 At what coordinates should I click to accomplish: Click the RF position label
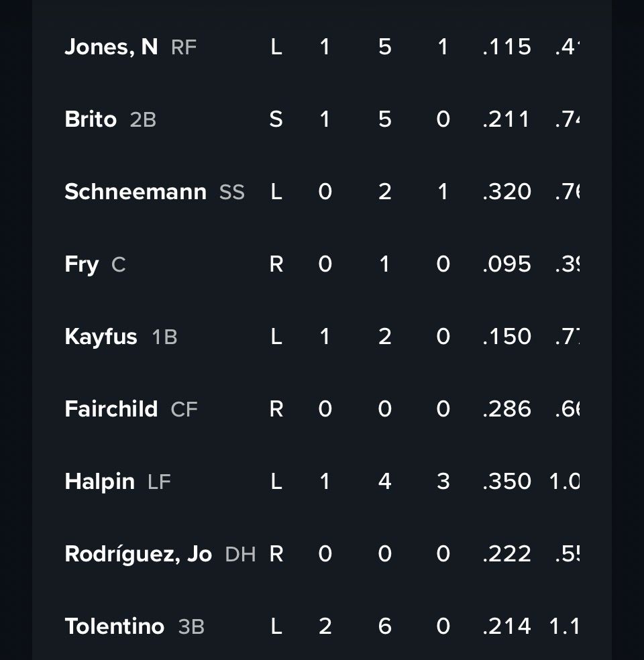(184, 48)
